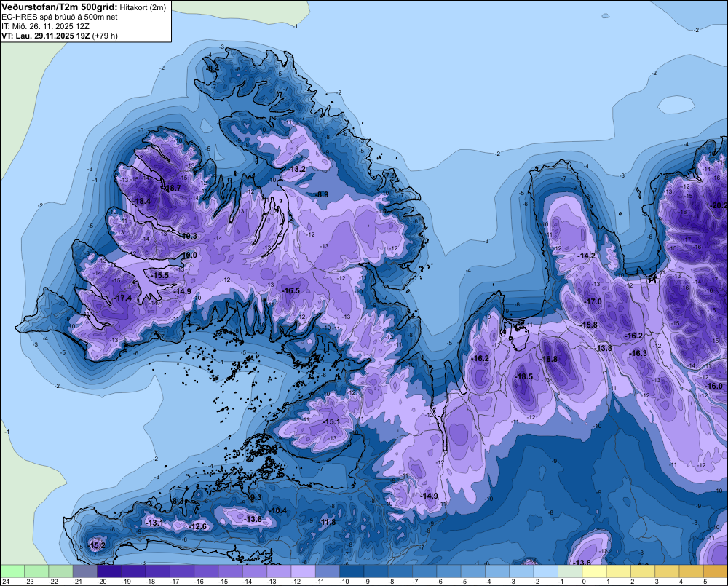Click the -8.9 temperature label
This screenshot has height=586, width=728.
tap(321, 194)
